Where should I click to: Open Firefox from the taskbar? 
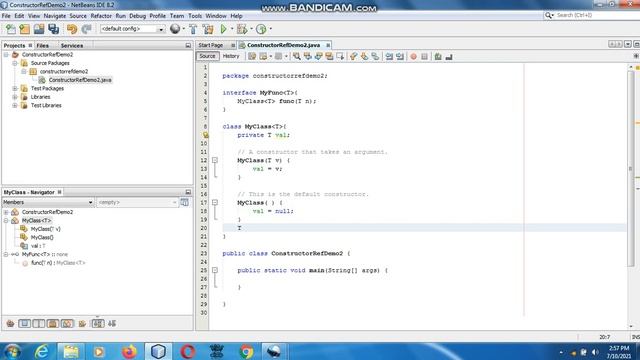129,351
